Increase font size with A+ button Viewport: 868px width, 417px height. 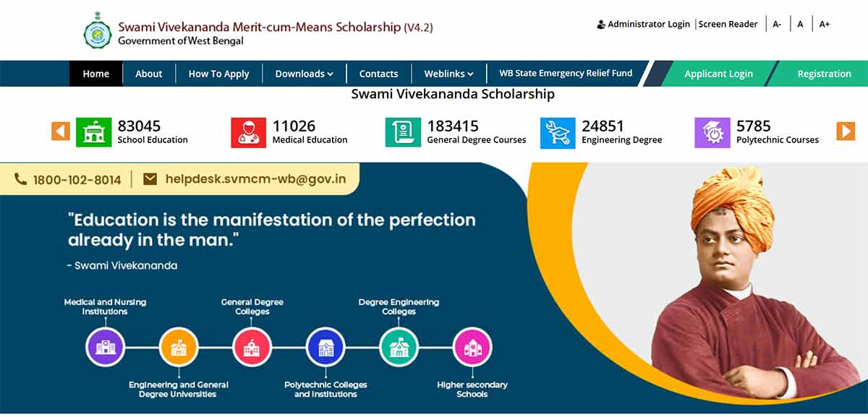825,25
